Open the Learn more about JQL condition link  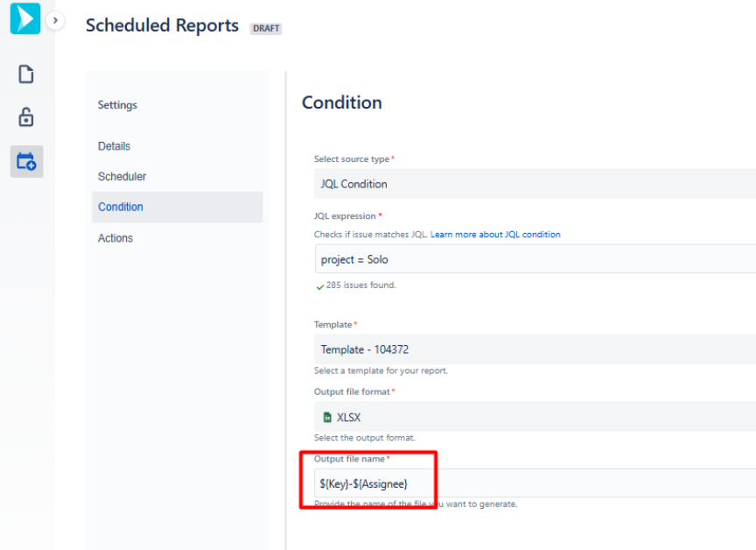click(495, 235)
